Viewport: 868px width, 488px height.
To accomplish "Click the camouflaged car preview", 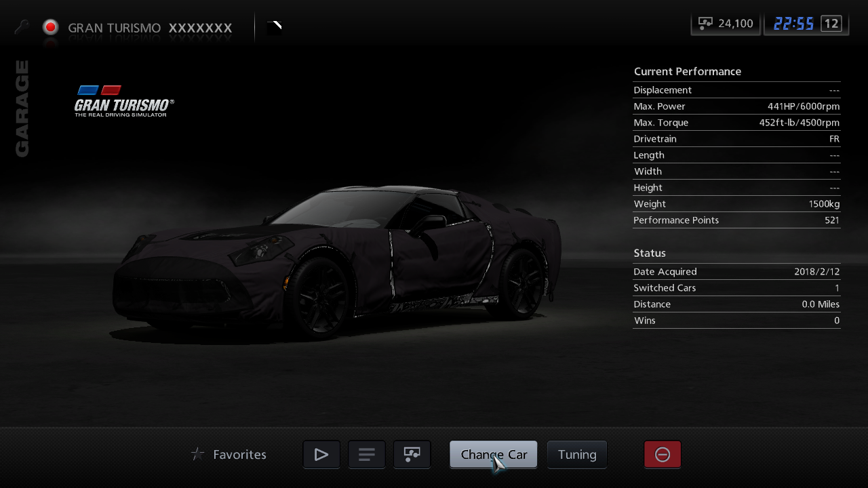I will tap(337, 262).
